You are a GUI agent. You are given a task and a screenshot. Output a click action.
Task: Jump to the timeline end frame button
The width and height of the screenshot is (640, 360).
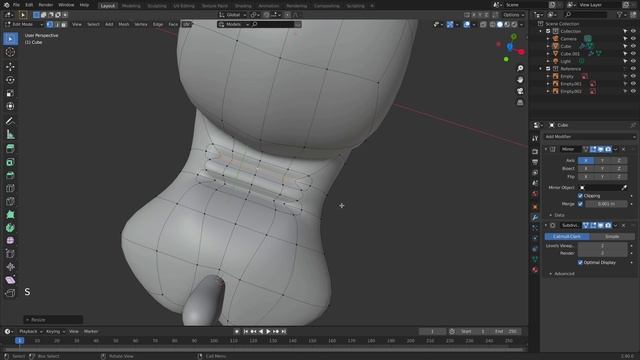[x=284, y=331]
